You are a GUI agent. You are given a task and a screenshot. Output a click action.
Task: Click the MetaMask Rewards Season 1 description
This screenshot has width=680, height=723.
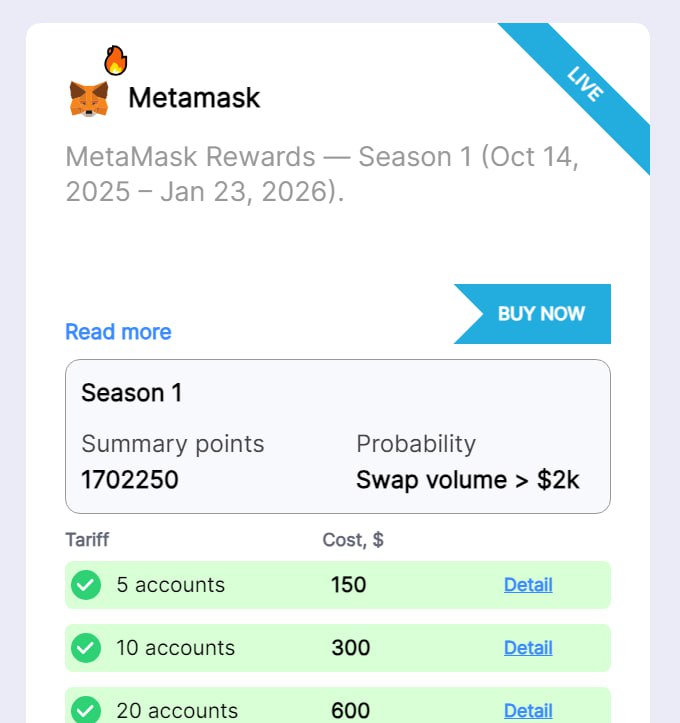[x=322, y=174]
